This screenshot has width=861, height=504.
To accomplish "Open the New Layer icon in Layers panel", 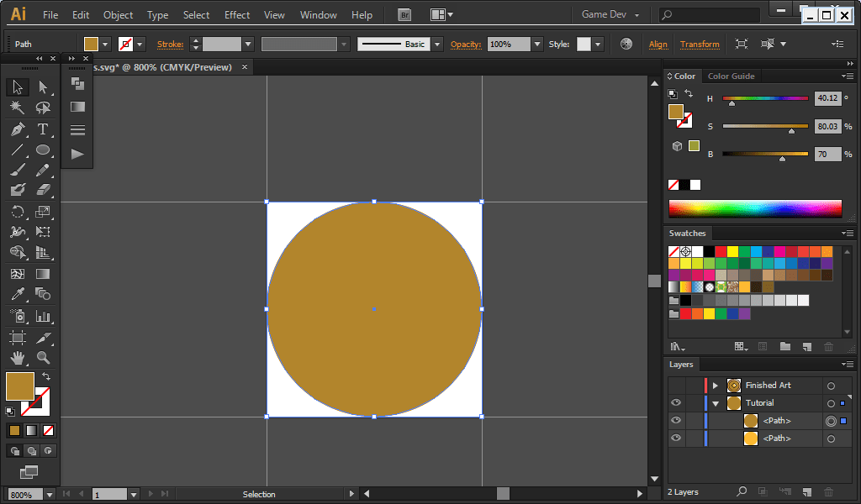I will 806,491.
